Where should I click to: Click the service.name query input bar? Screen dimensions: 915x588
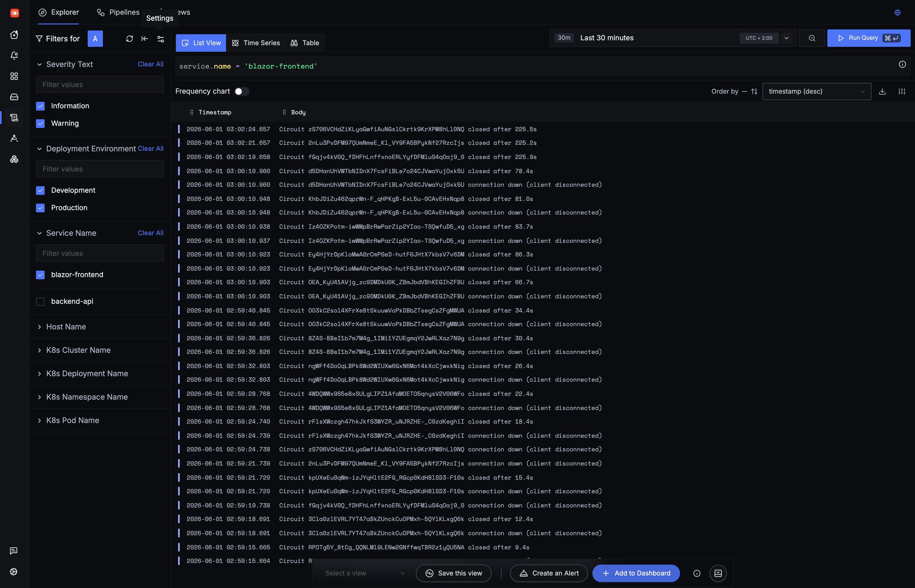tap(535, 66)
